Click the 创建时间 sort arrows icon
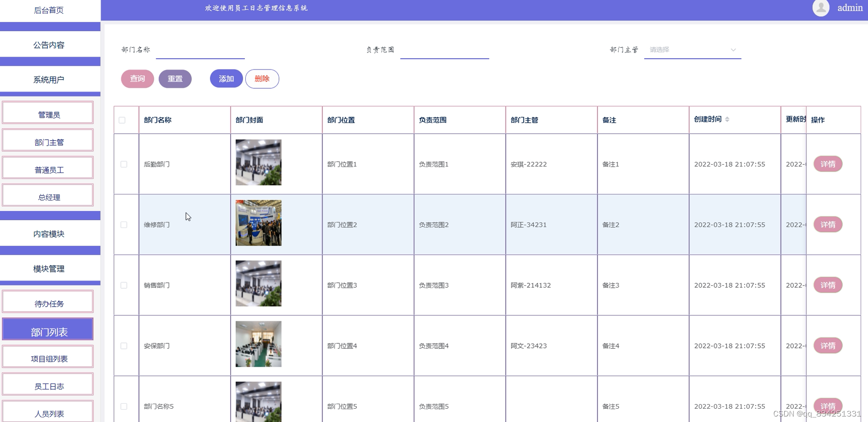This screenshot has width=868, height=422. tap(727, 119)
